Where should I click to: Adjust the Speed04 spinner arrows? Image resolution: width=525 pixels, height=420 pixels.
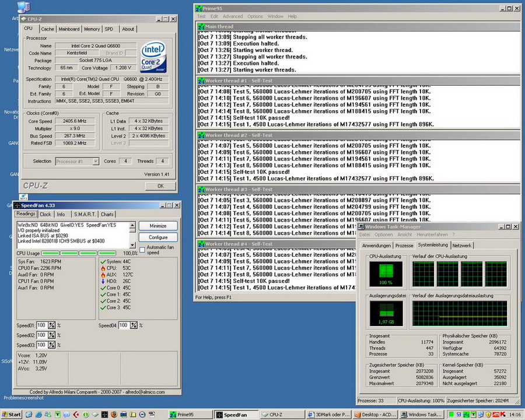click(134, 325)
